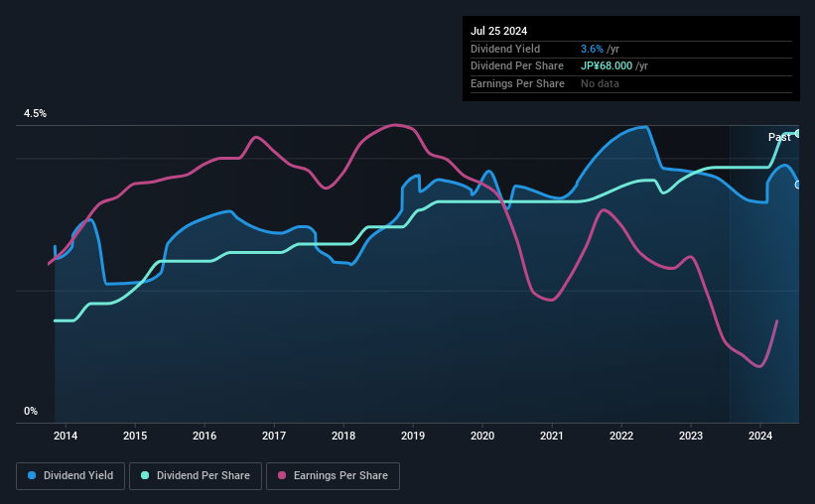Click the 0% y-axis label
Image resolution: width=815 pixels, height=504 pixels.
pos(31,411)
